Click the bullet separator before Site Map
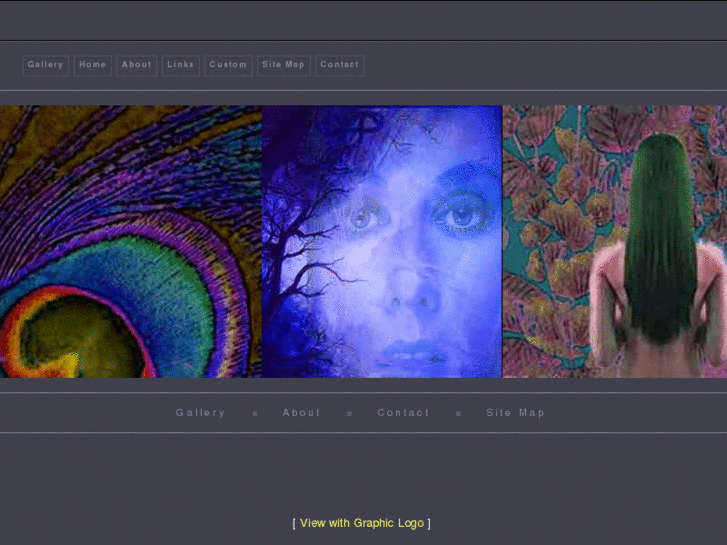Viewport: 727px width, 545px height. pos(458,413)
